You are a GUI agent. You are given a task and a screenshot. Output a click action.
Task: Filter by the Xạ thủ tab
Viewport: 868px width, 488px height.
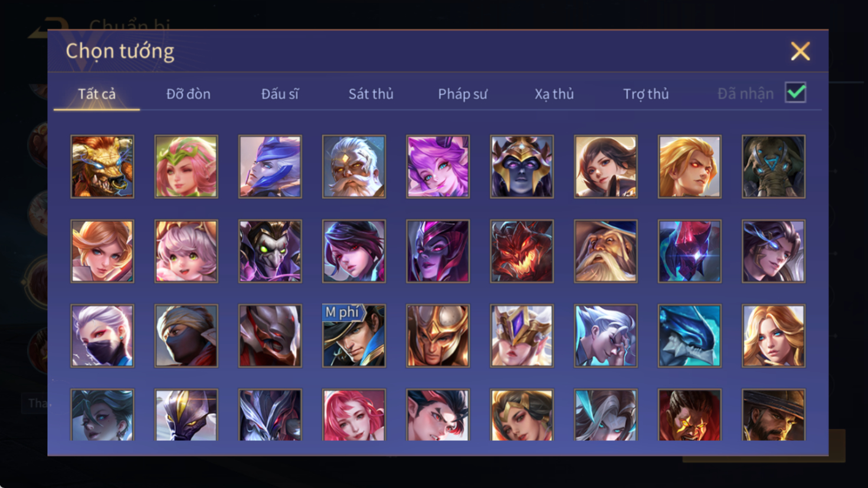point(554,94)
